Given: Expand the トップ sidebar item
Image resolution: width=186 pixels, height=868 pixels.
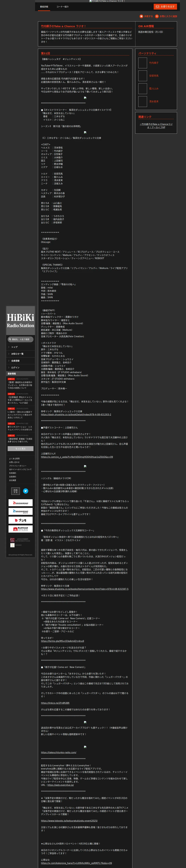Looking at the screenshot, I should 21,347.
